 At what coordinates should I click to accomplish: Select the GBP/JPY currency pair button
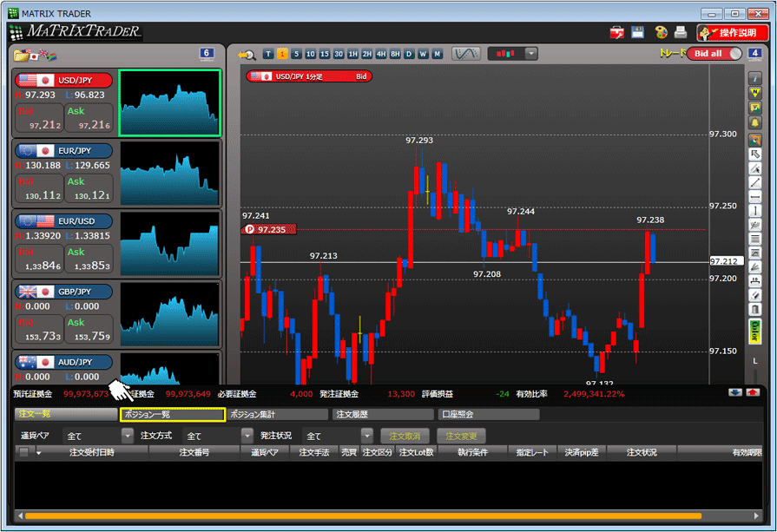pyautogui.click(x=64, y=292)
